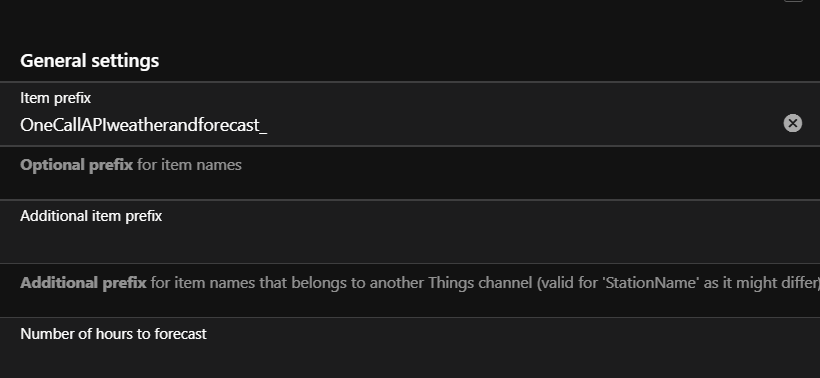Place cursor after the trailing underscore in Item prefix

click(x=268, y=125)
